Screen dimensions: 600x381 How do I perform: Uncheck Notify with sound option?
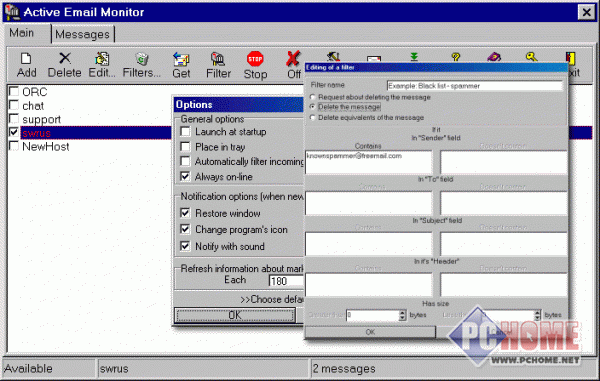coord(185,246)
